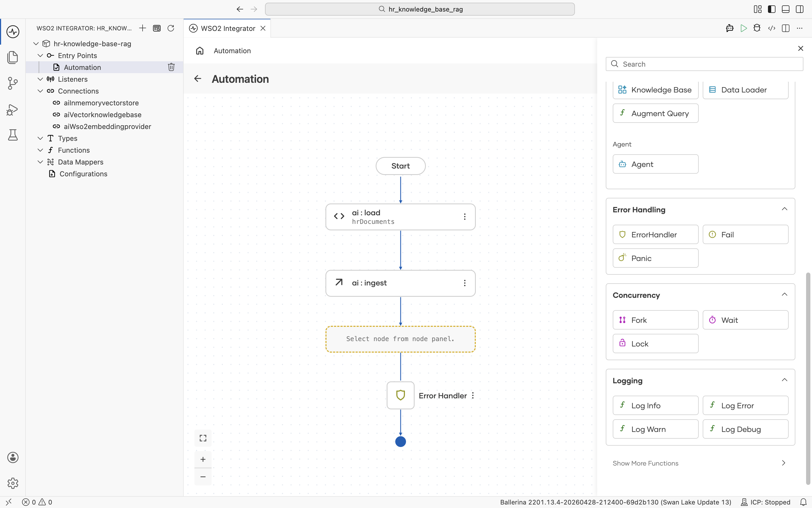The image size is (812, 508).
Task: Close the node panel with the X
Action: tap(801, 48)
